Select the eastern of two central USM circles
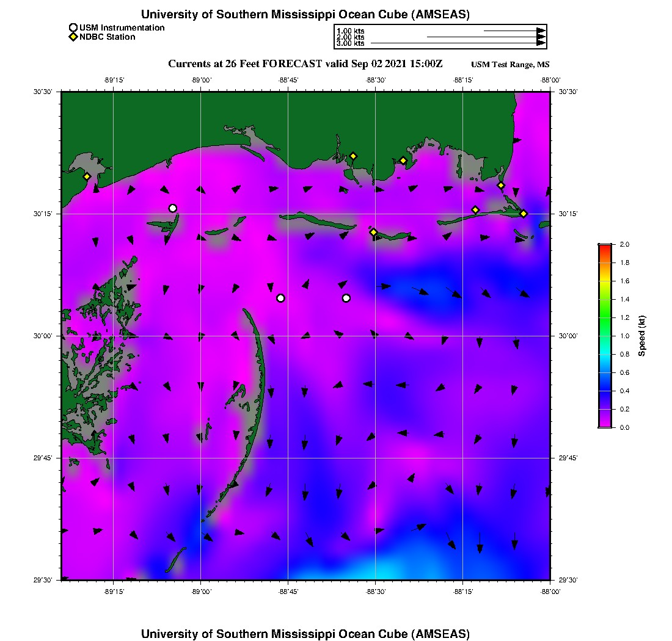This screenshot has width=672, height=641. (x=346, y=298)
